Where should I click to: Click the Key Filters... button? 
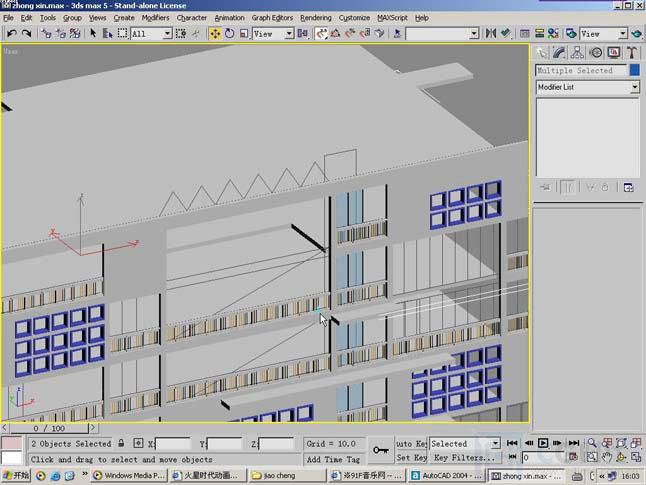pos(464,457)
